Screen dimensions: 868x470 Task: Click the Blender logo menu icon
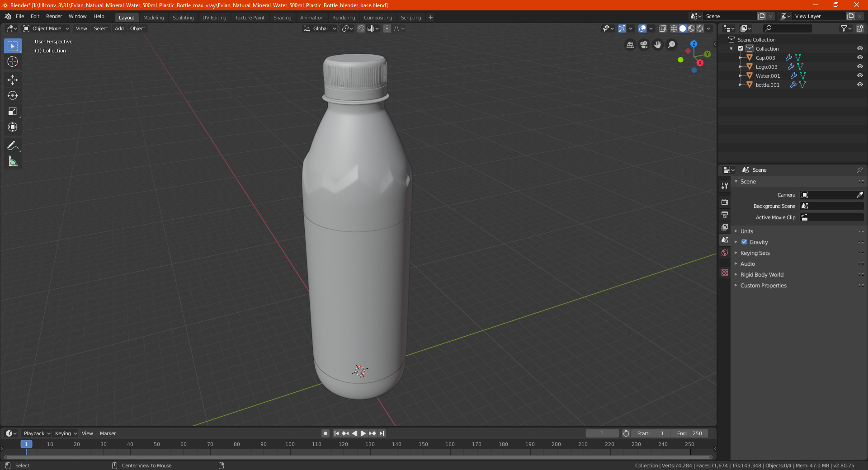tap(8, 16)
